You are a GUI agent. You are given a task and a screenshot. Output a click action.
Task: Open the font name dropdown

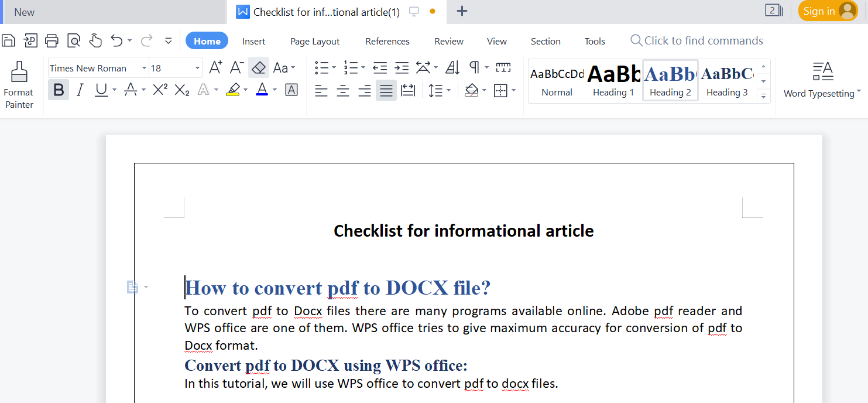pyautogui.click(x=144, y=68)
